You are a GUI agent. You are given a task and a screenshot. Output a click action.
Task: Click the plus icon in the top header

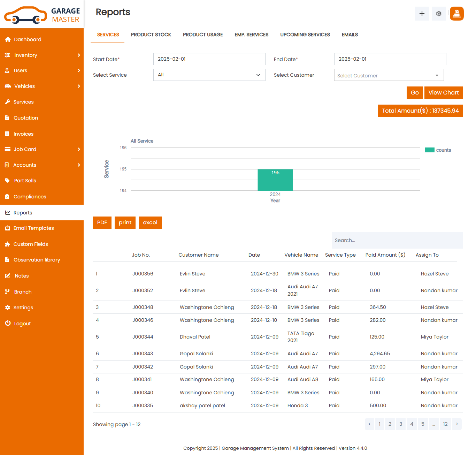tap(422, 14)
